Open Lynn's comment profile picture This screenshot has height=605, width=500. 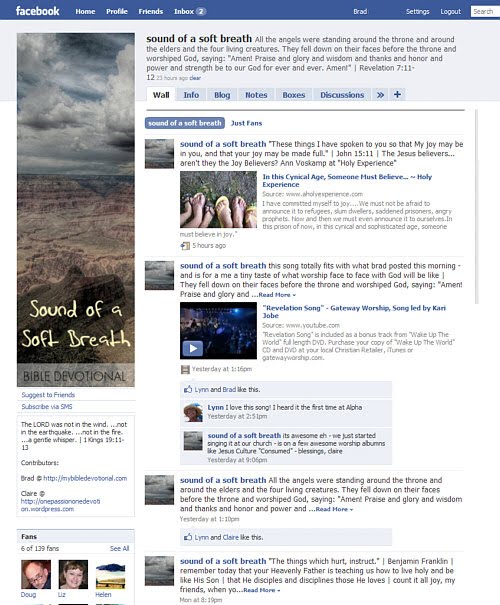pos(193,412)
